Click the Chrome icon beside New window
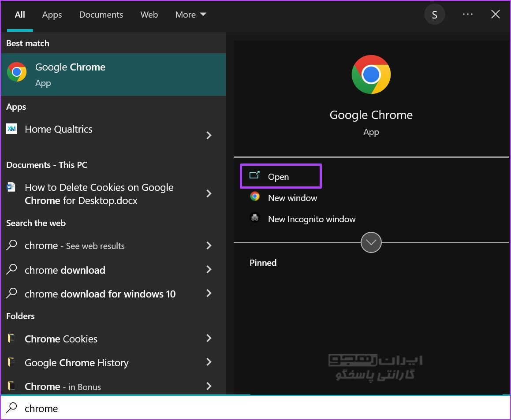The width and height of the screenshot is (511, 420). pos(254,196)
